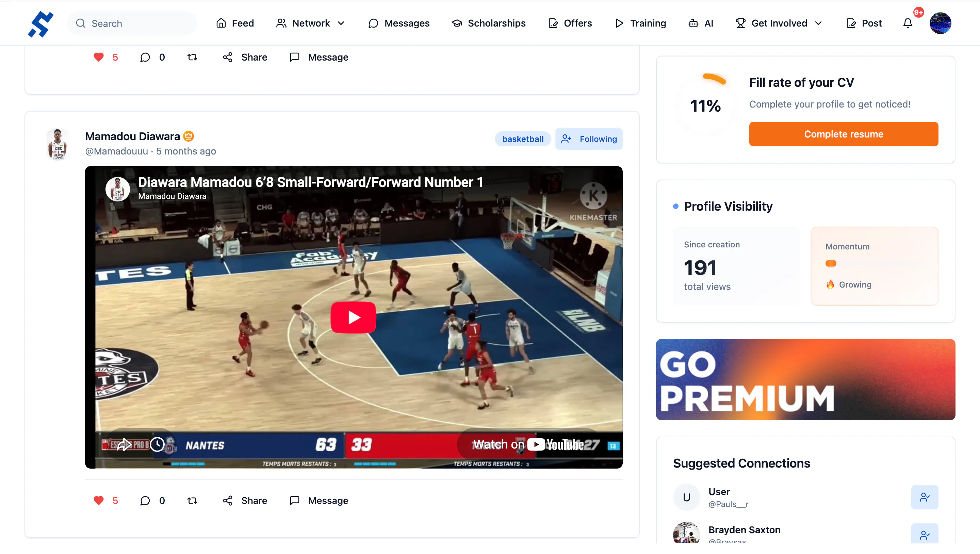Message about Mamadou Diawara's post
The height and width of the screenshot is (554, 980).
[x=319, y=500]
